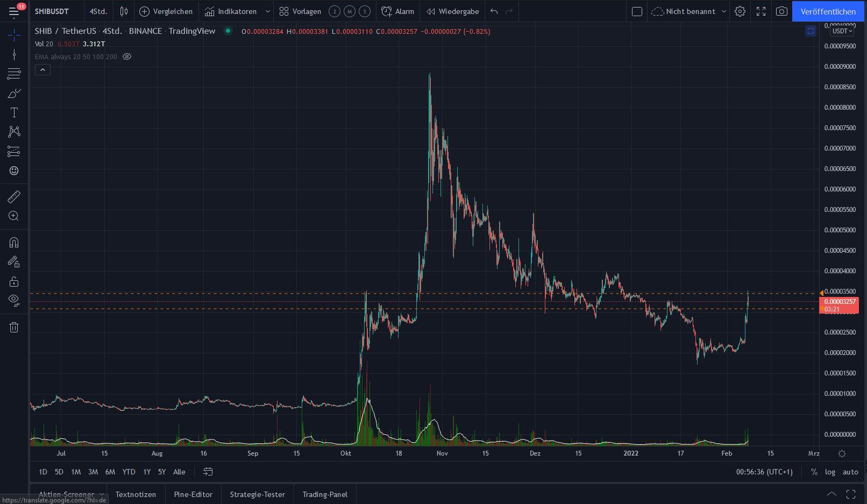Click the Vol 20 indicator label

click(44, 44)
